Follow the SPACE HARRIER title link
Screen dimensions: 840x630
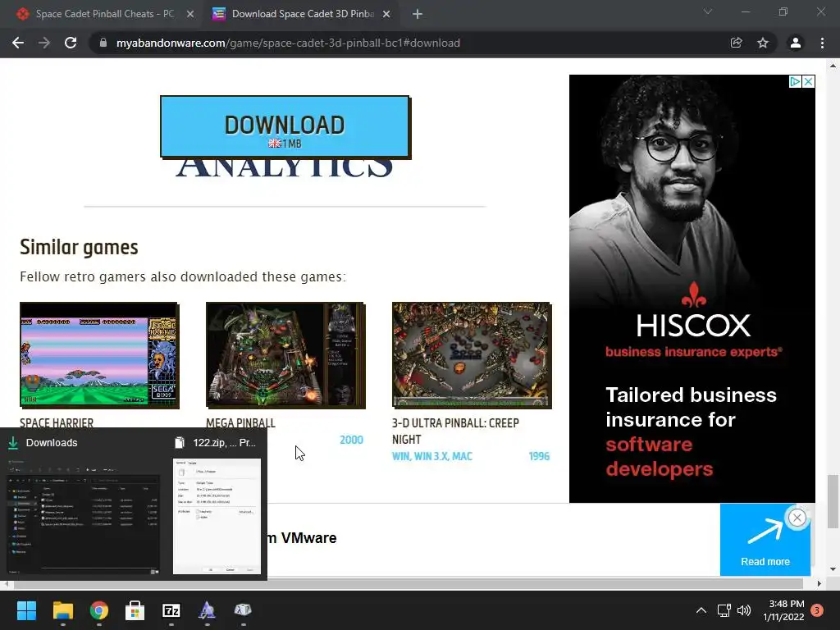(57, 422)
